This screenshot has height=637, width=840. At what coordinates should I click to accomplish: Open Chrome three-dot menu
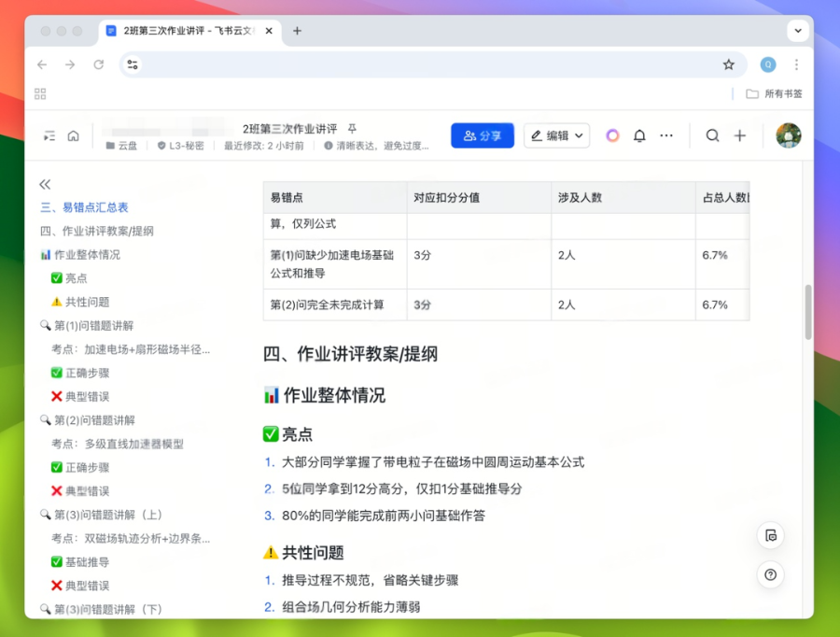pos(797,64)
